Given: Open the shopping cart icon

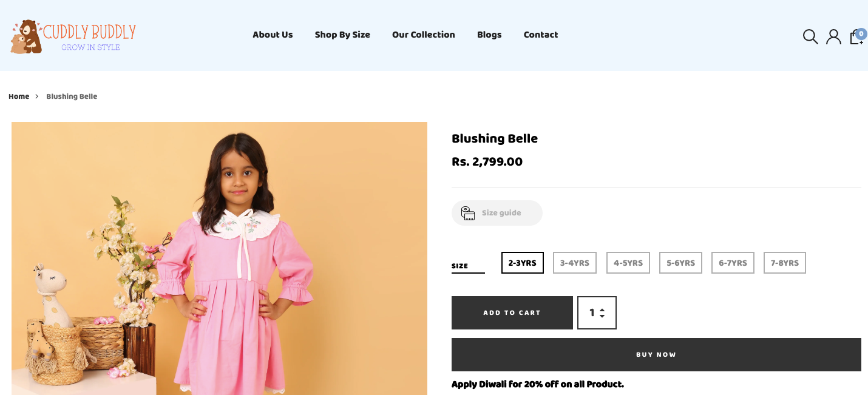Looking at the screenshot, I should tap(856, 37).
